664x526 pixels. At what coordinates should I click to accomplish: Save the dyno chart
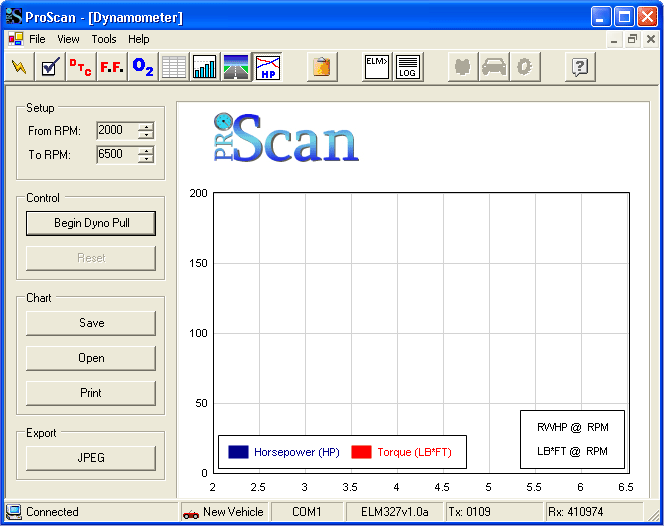point(91,323)
